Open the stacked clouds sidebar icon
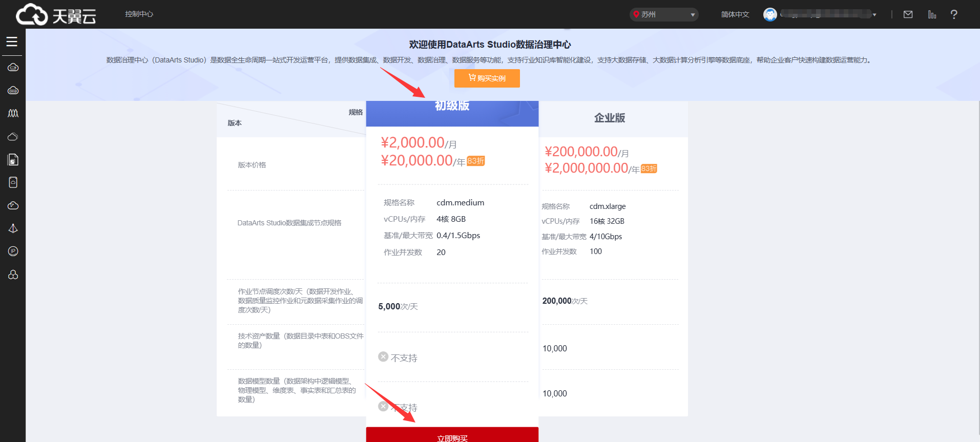Screen dimensions: 980x442 tap(13, 137)
